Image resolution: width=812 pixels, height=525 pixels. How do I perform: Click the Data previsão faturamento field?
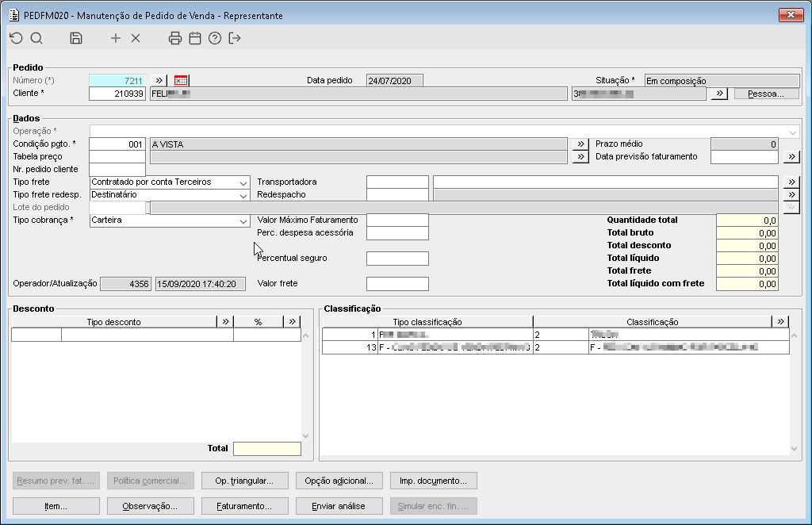(745, 157)
